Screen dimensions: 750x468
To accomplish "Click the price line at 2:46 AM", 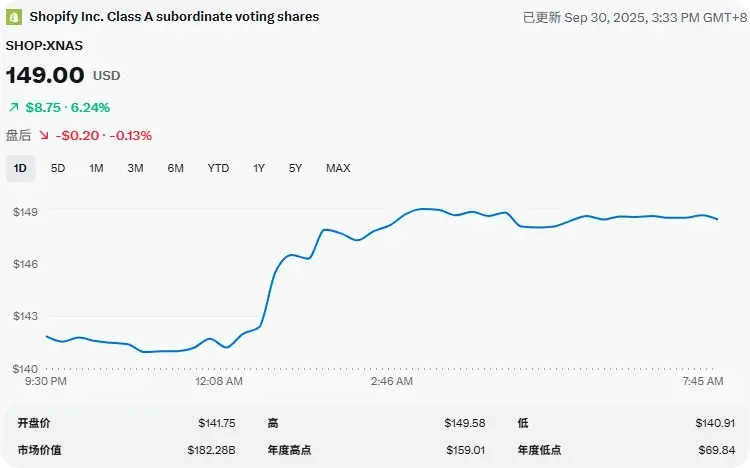I will 392,225.
